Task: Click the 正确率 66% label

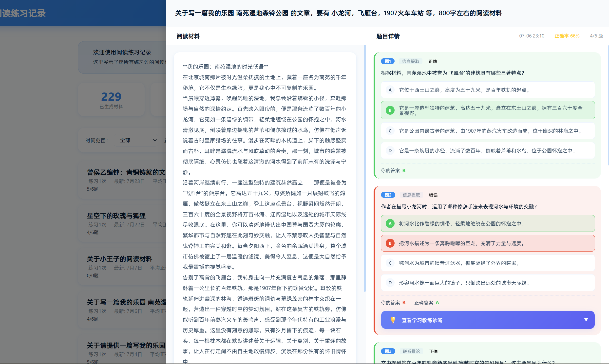Action: 567,36
